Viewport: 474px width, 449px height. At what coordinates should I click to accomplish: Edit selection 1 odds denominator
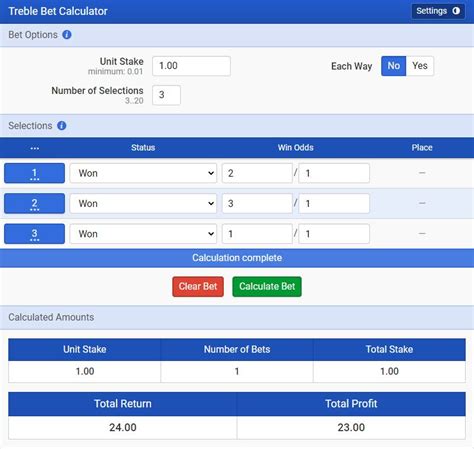pyautogui.click(x=334, y=173)
